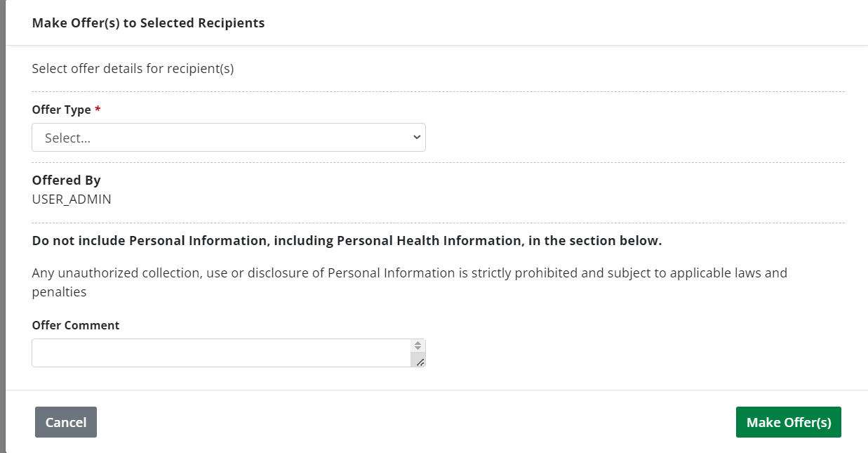The image size is (868, 453).
Task: Click the Offer Comment scrollbar down arrow
Action: (418, 349)
